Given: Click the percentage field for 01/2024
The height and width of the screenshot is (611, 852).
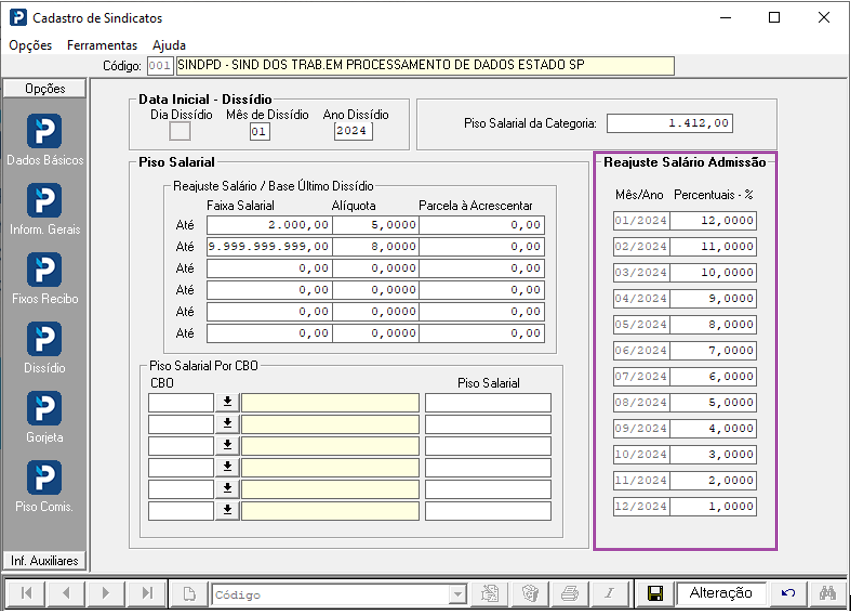Looking at the screenshot, I should [x=713, y=221].
